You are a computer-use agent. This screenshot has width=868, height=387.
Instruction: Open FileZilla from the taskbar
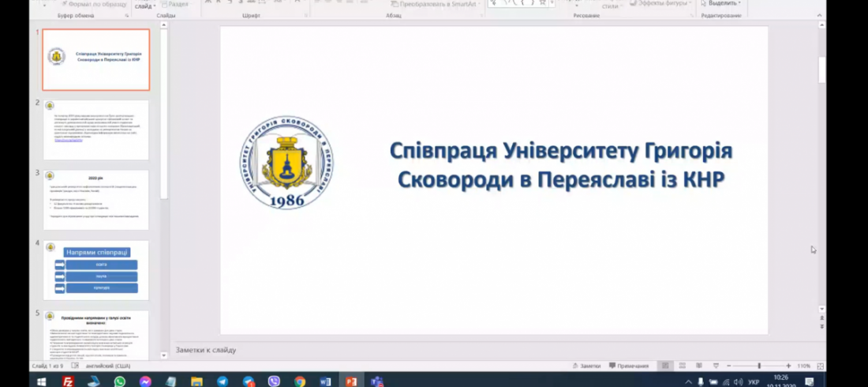point(68,381)
